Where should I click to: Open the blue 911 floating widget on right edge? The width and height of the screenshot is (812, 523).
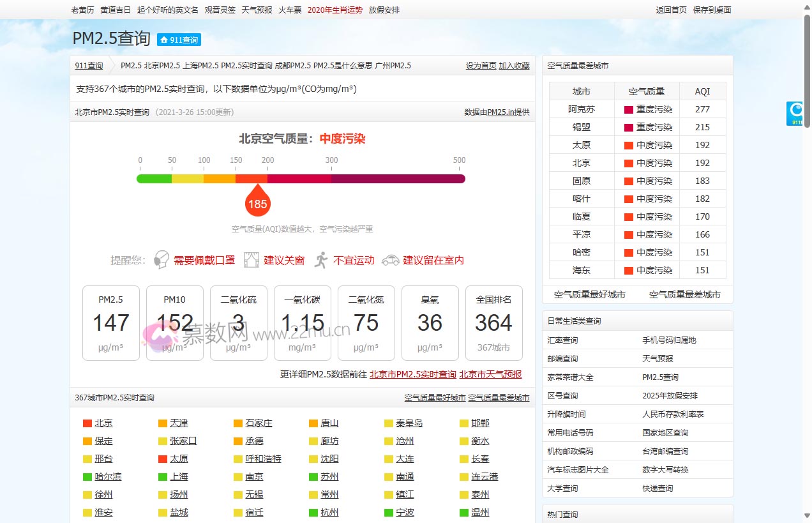[795, 113]
